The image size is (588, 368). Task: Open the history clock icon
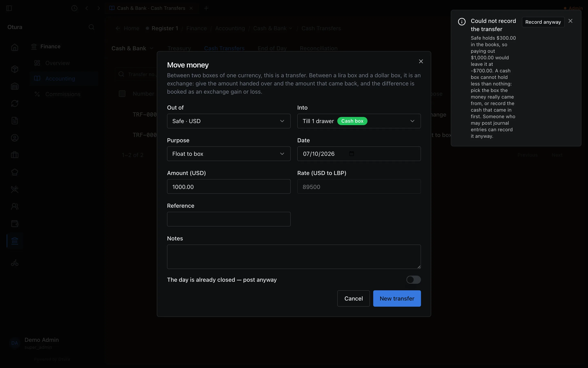click(x=74, y=8)
